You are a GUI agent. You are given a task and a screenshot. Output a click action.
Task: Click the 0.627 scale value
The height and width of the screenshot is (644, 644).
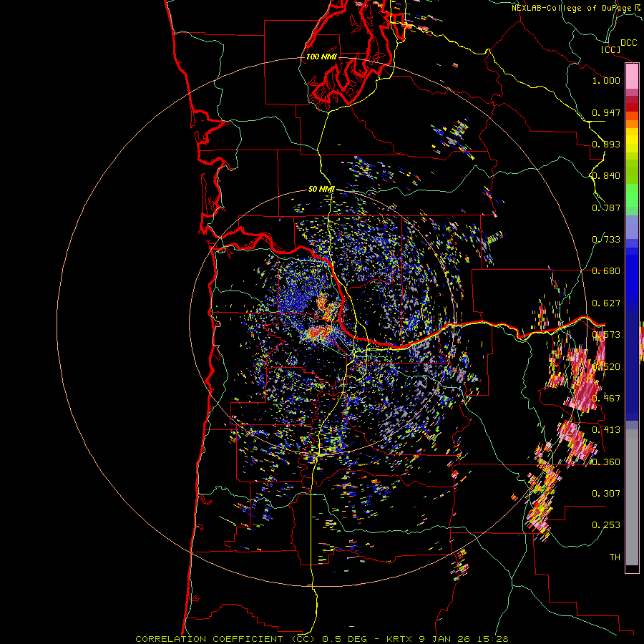[606, 303]
